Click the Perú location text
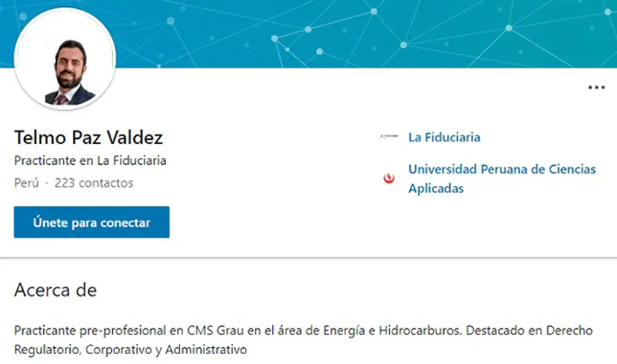Viewport: 617px width, 364px height. 27,183
